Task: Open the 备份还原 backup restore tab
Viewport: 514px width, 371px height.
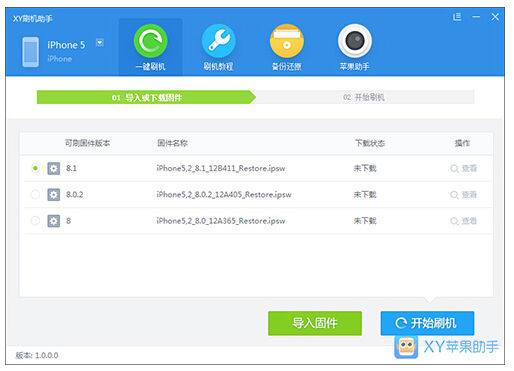Action: pyautogui.click(x=286, y=47)
